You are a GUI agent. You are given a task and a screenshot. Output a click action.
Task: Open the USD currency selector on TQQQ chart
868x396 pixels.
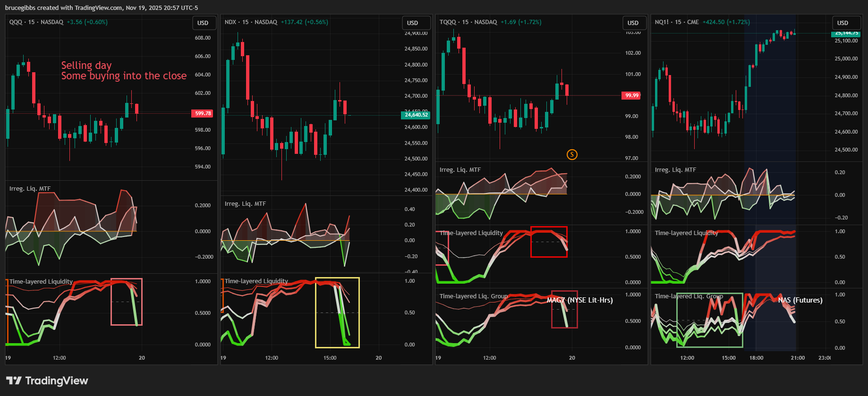pos(633,23)
